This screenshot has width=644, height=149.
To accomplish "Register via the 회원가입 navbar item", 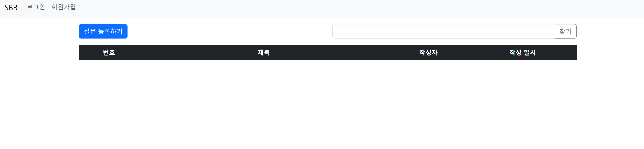I will tap(64, 7).
